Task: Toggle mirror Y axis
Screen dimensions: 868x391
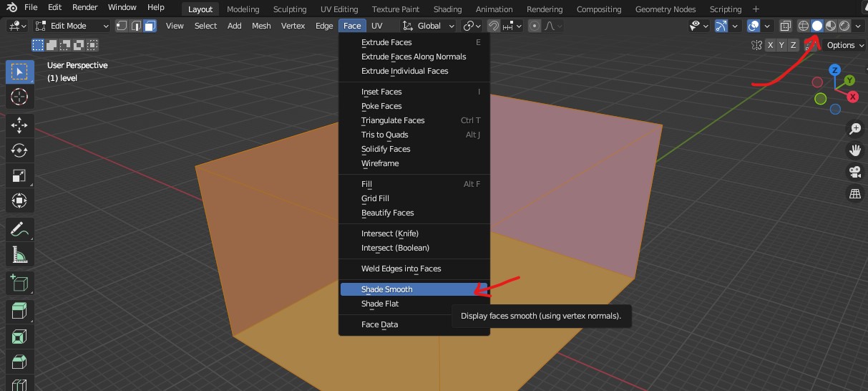Action: point(782,45)
